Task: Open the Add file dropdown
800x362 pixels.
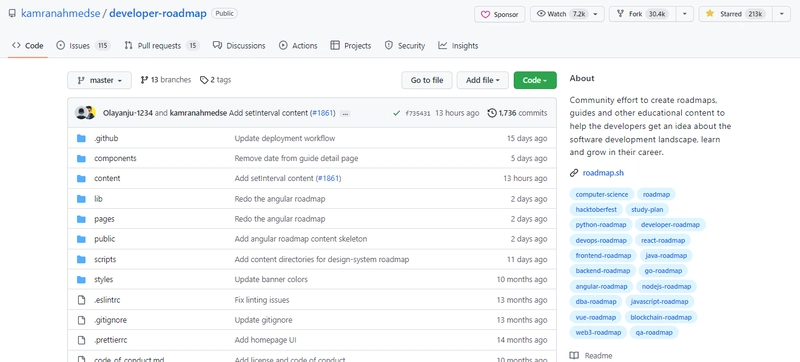Action: [483, 80]
